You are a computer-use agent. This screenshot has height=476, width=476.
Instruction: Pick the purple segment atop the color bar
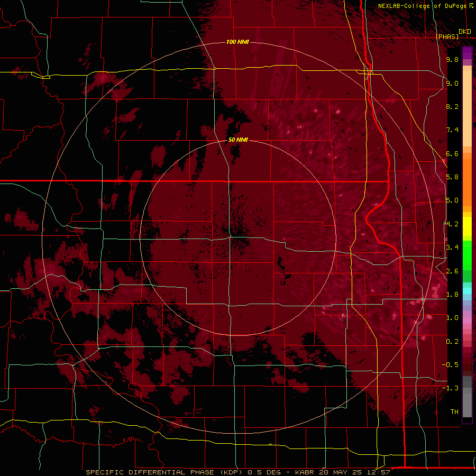coord(467,53)
